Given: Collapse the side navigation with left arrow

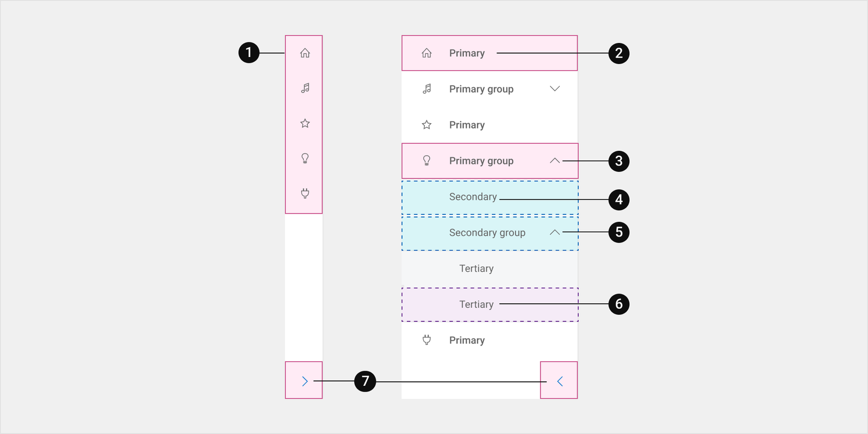Looking at the screenshot, I should [x=559, y=380].
